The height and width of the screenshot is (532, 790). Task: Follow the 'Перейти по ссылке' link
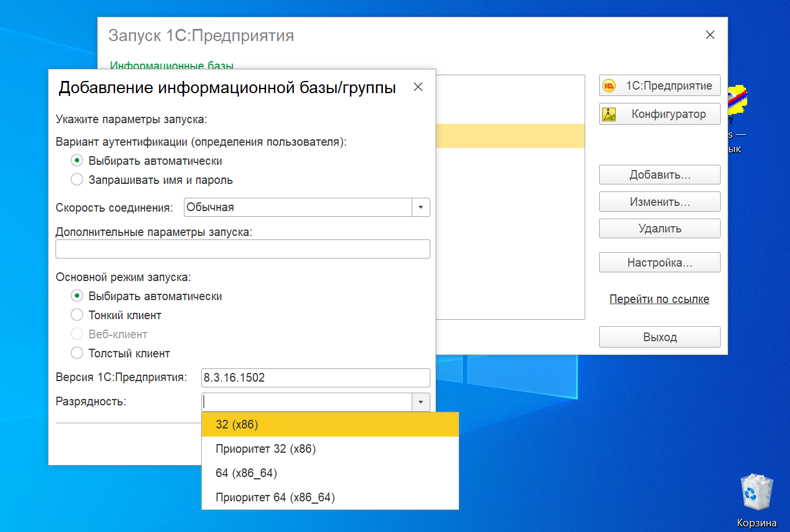point(659,299)
